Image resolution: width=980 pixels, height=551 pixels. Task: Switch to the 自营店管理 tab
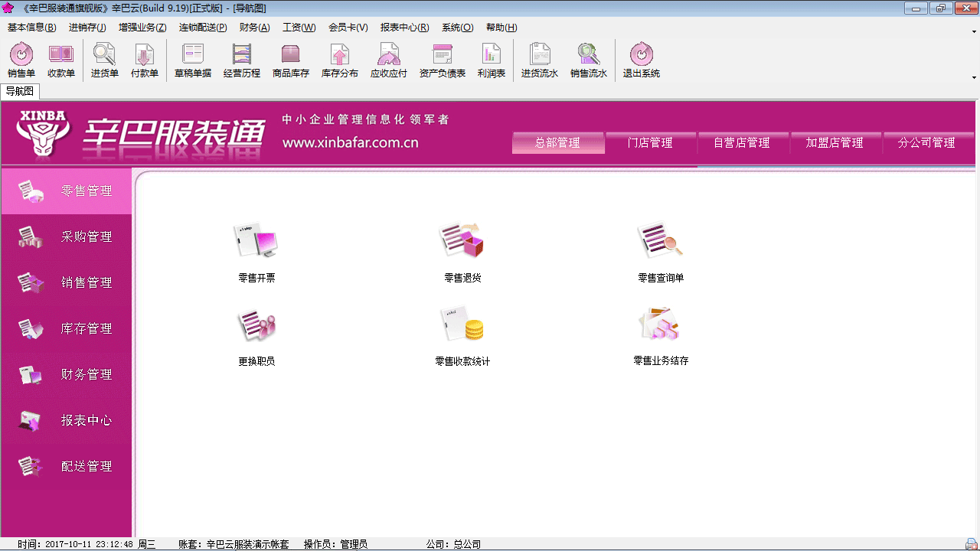[x=743, y=142]
